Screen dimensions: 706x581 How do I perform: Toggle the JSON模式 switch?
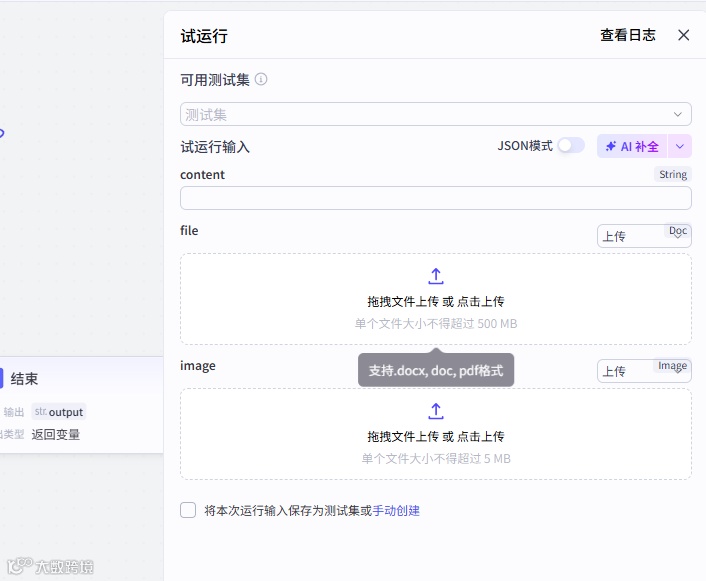tap(571, 145)
